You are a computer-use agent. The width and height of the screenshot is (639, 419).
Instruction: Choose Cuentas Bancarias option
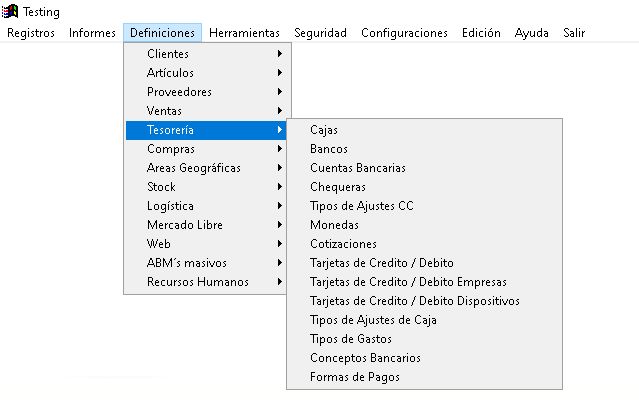click(358, 168)
